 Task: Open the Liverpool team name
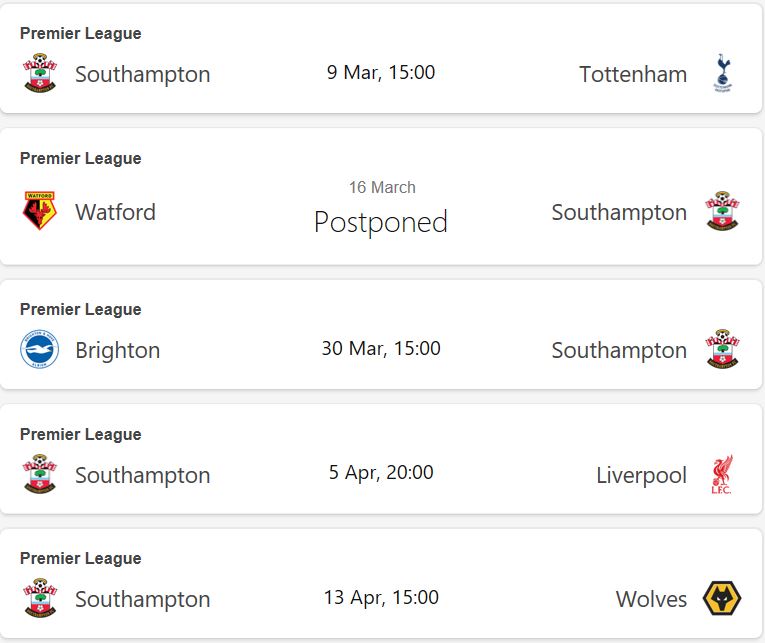point(641,475)
